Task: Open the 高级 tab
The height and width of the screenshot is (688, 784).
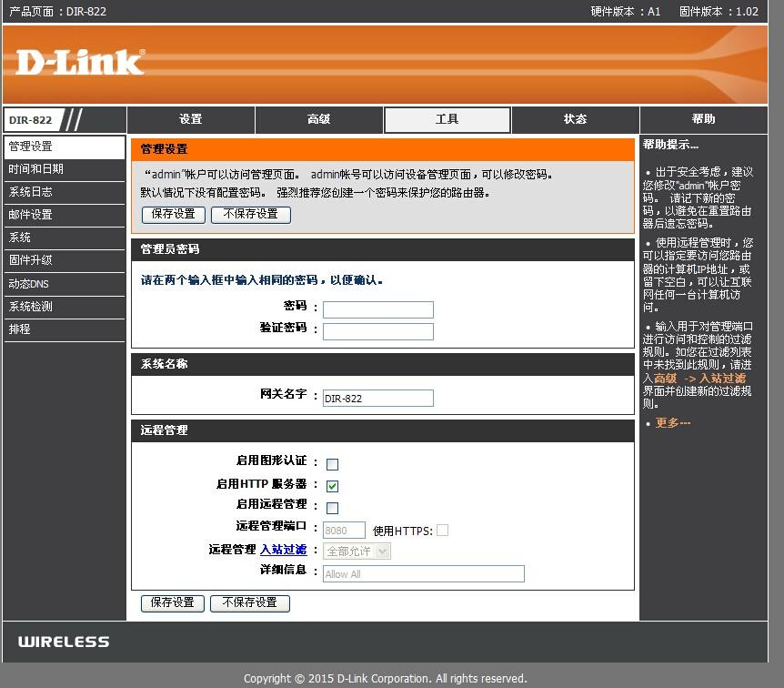Action: (319, 119)
